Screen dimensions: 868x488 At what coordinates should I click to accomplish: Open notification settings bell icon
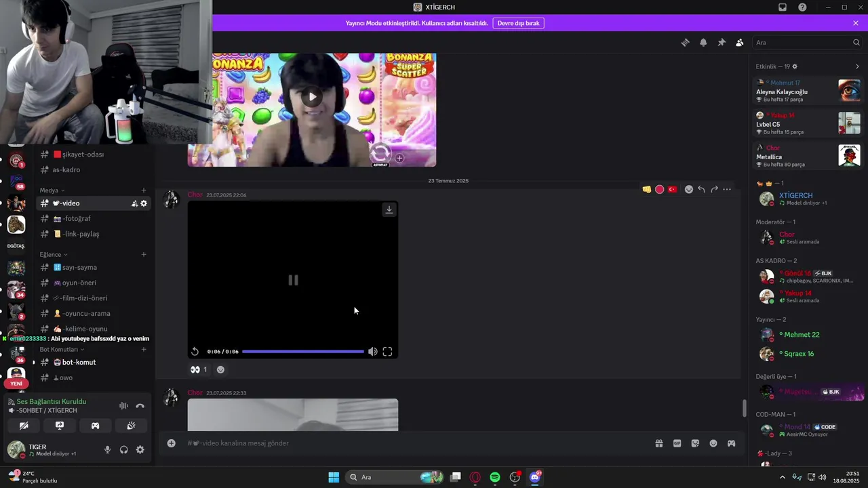coord(703,42)
